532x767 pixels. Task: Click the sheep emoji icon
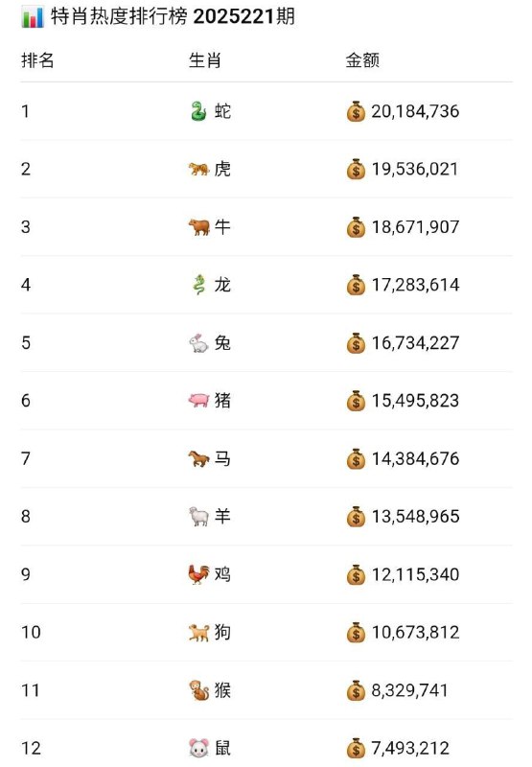coord(199,517)
